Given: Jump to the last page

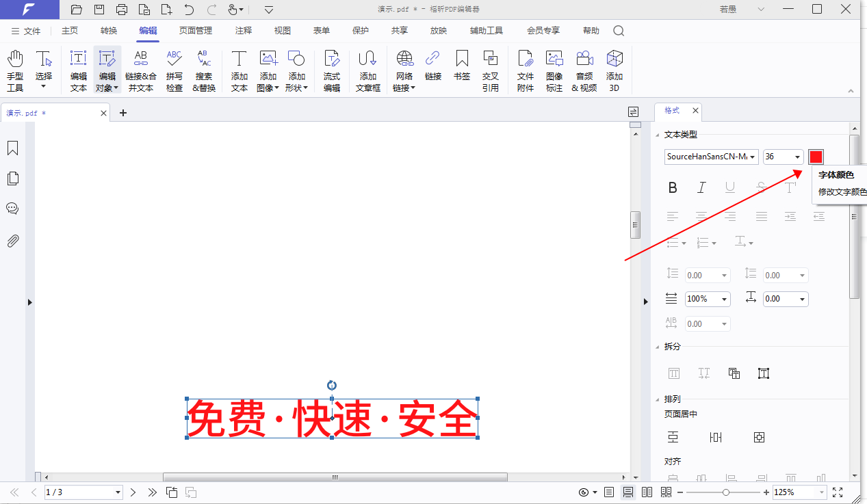Looking at the screenshot, I should 152,492.
